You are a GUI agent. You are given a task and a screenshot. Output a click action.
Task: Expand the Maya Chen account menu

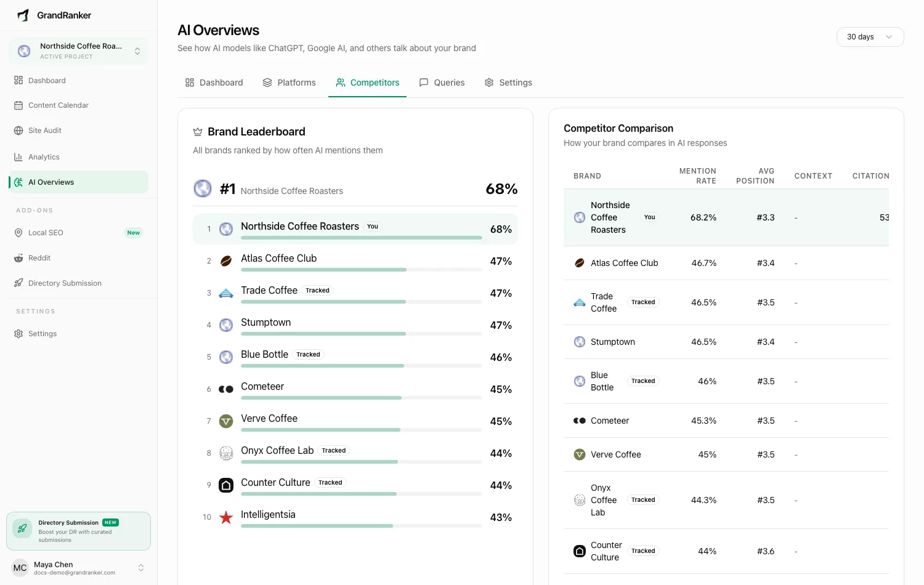78,568
